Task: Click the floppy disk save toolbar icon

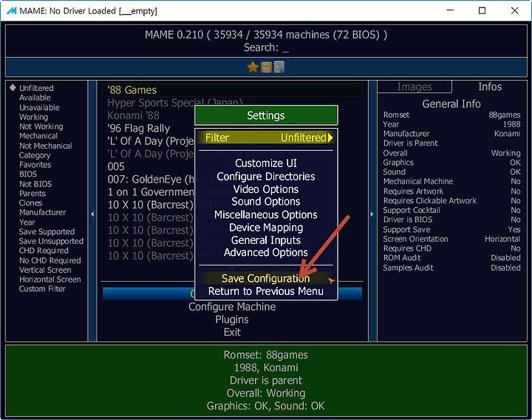Action: pos(266,67)
